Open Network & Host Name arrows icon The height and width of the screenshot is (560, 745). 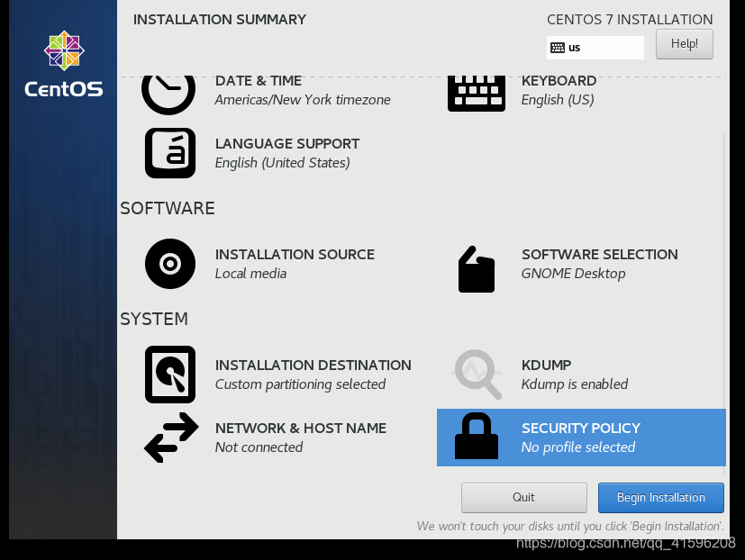(x=171, y=438)
